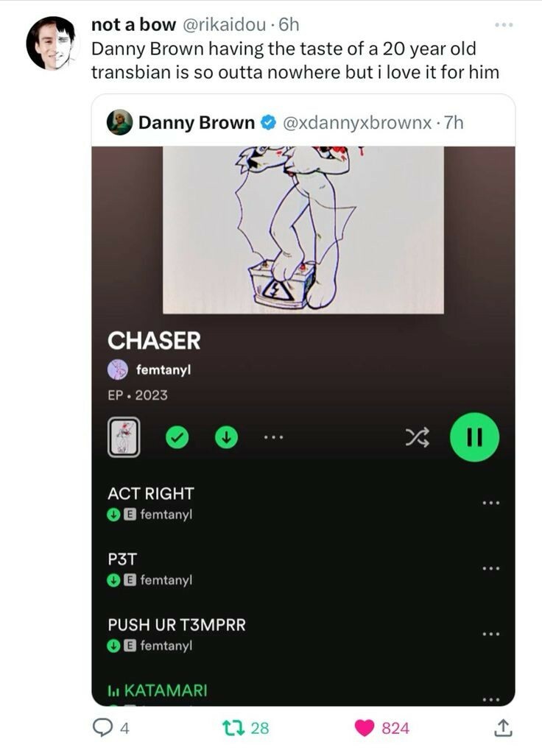Open more options for P3T track
542x756 pixels.
tap(491, 568)
